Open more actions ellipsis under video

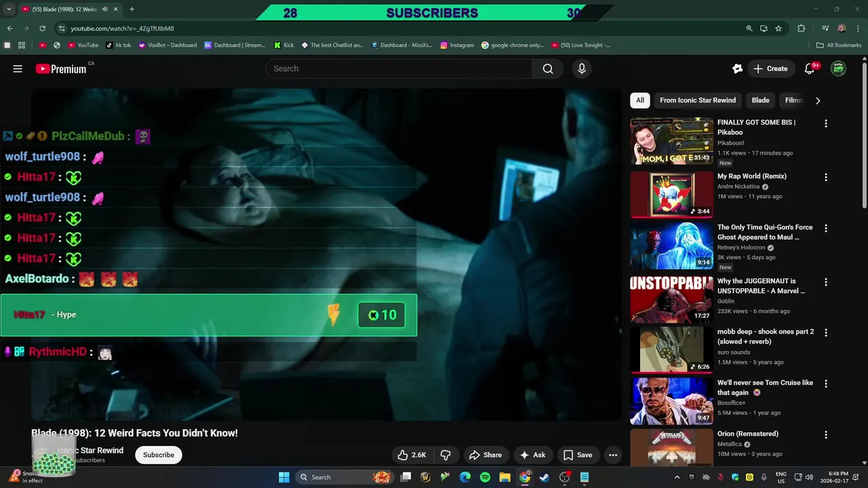click(x=613, y=455)
